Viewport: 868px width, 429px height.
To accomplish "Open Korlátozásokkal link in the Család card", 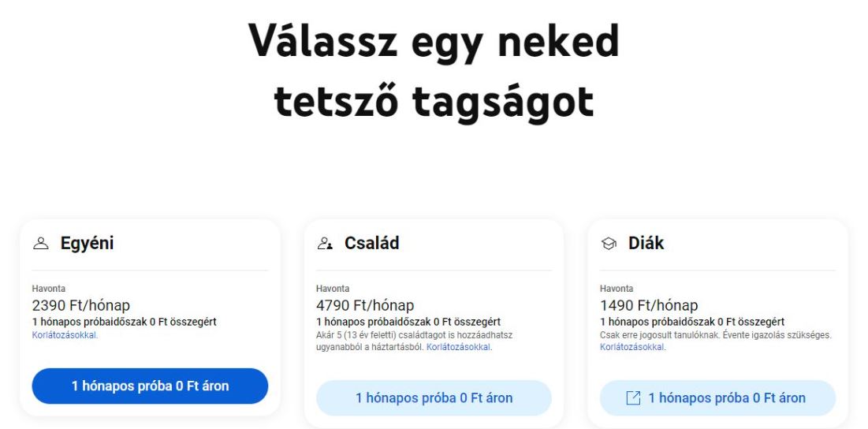I will (459, 347).
